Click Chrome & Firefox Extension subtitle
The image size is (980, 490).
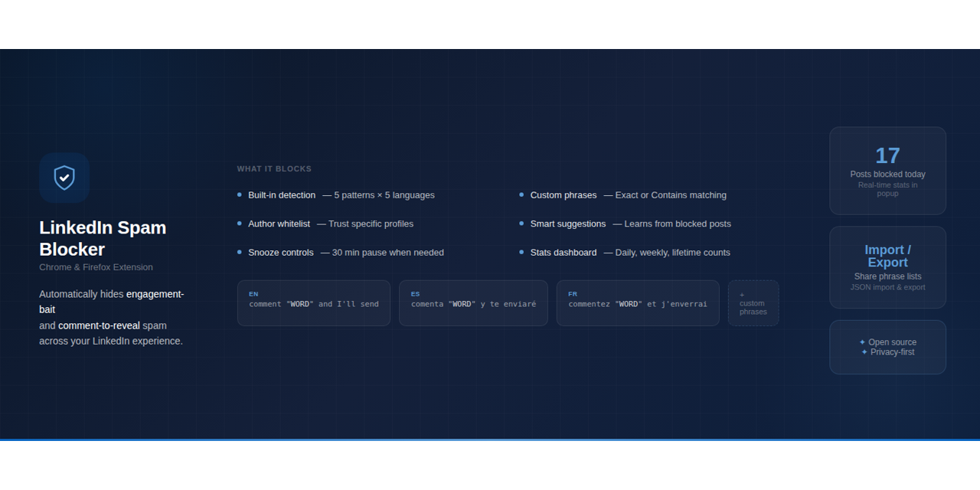96,267
